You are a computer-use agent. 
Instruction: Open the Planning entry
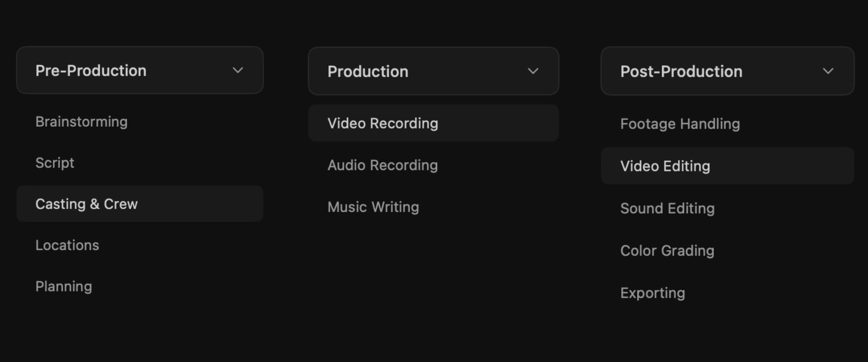[64, 286]
